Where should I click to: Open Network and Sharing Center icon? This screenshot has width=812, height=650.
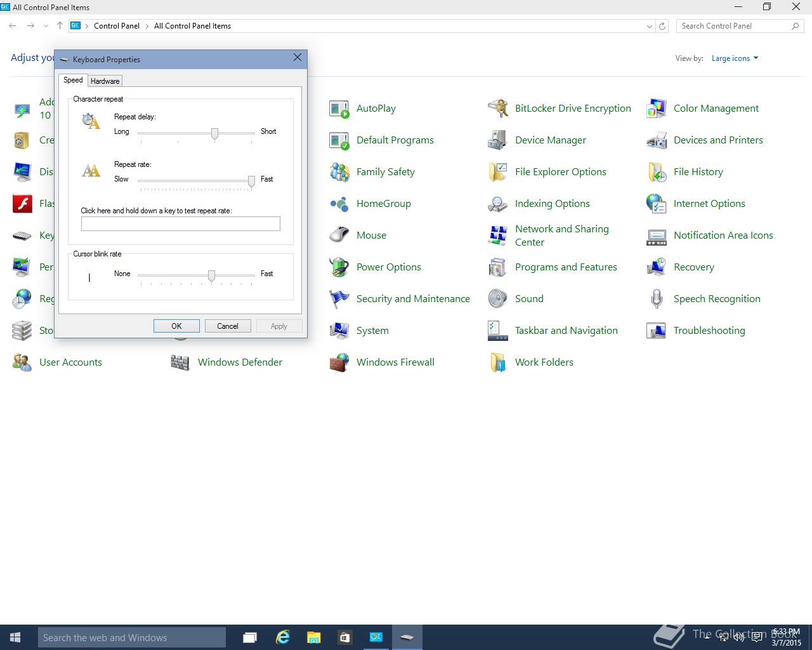pos(498,235)
